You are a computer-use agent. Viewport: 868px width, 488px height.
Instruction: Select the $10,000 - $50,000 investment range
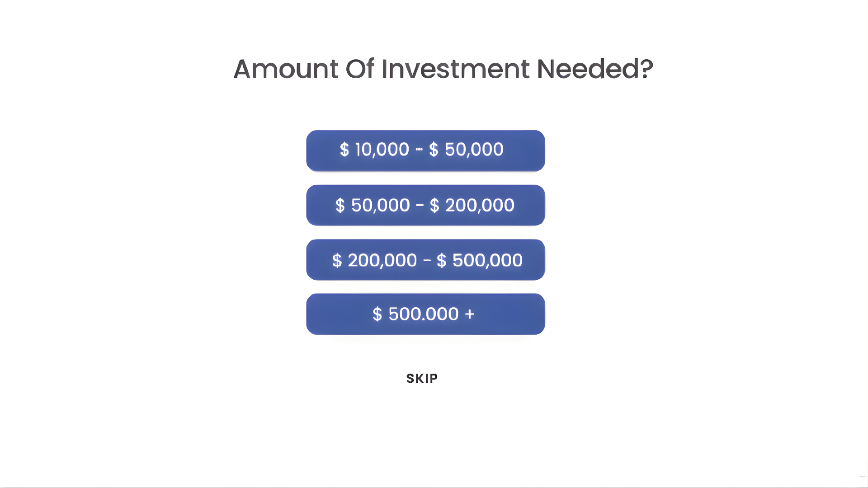coord(425,150)
